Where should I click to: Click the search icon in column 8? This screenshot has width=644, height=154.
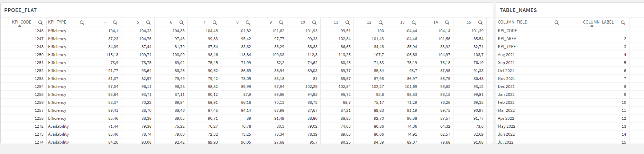click(x=248, y=22)
